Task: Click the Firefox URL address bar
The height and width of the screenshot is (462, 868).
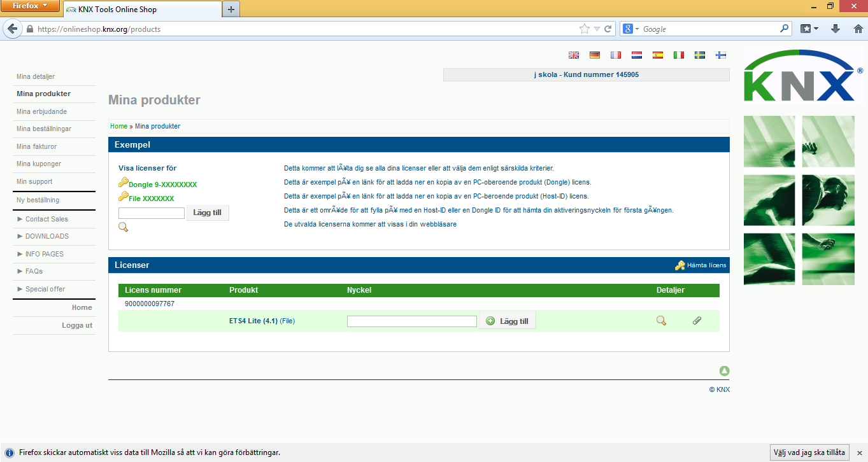Action: pyautogui.click(x=306, y=29)
